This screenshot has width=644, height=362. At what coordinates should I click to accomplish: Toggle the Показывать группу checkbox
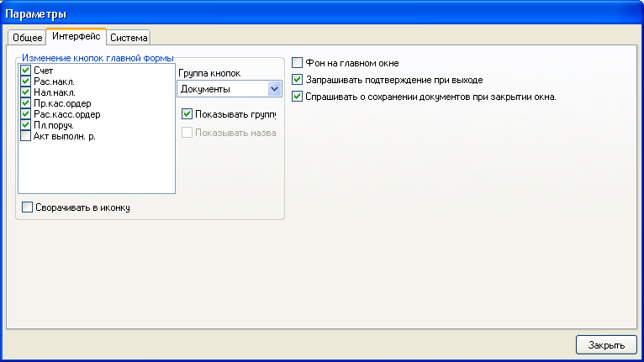[x=187, y=113]
